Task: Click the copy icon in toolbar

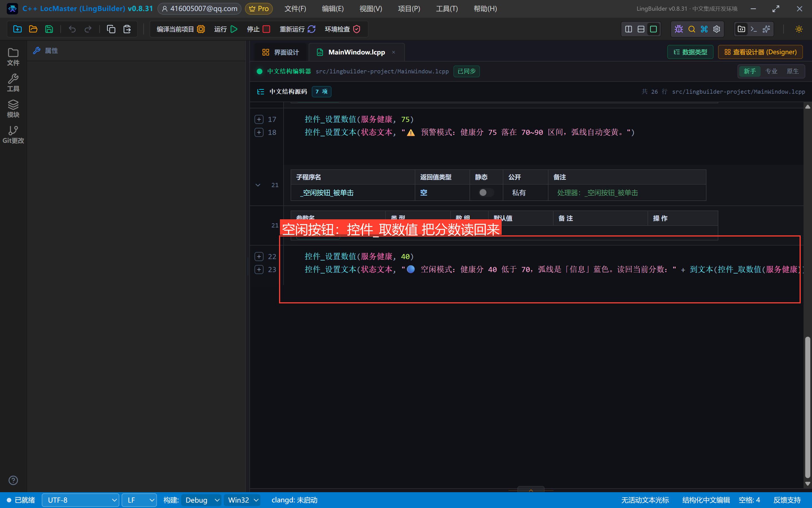Action: click(x=111, y=29)
